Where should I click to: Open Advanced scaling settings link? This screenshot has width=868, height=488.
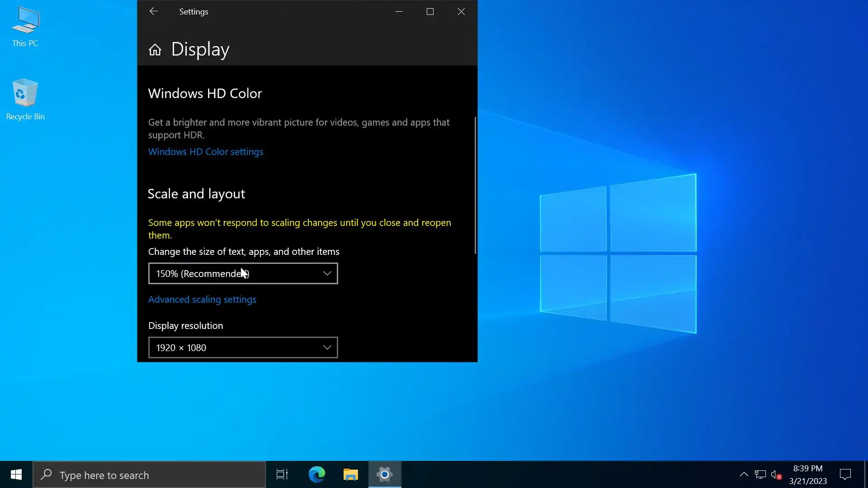(x=202, y=300)
